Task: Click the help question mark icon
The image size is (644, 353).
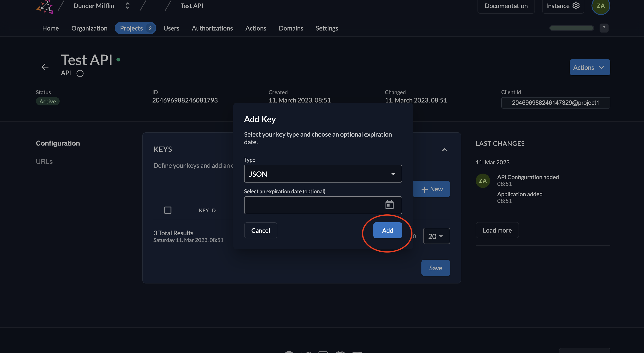Action: pyautogui.click(x=604, y=28)
